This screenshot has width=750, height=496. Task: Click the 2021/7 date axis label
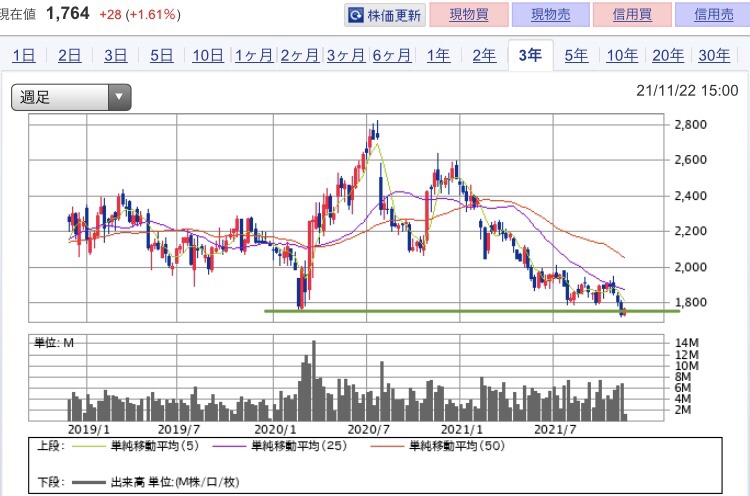(555, 430)
